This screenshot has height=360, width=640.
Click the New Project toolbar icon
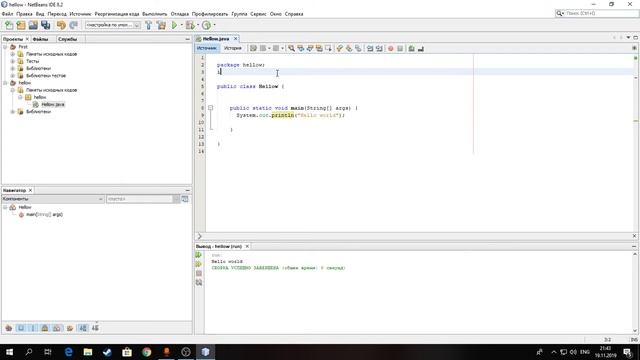21,25
